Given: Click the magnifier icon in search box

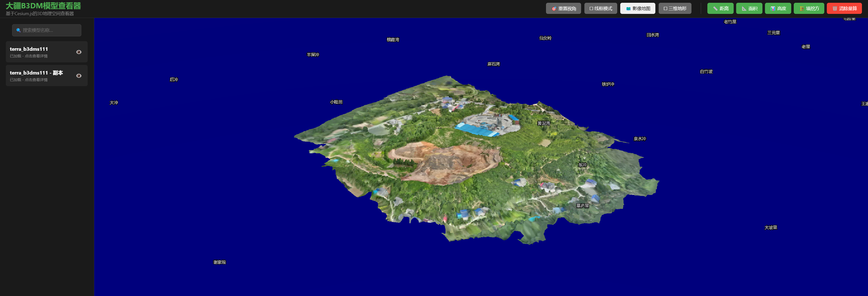Looking at the screenshot, I should [x=18, y=30].
